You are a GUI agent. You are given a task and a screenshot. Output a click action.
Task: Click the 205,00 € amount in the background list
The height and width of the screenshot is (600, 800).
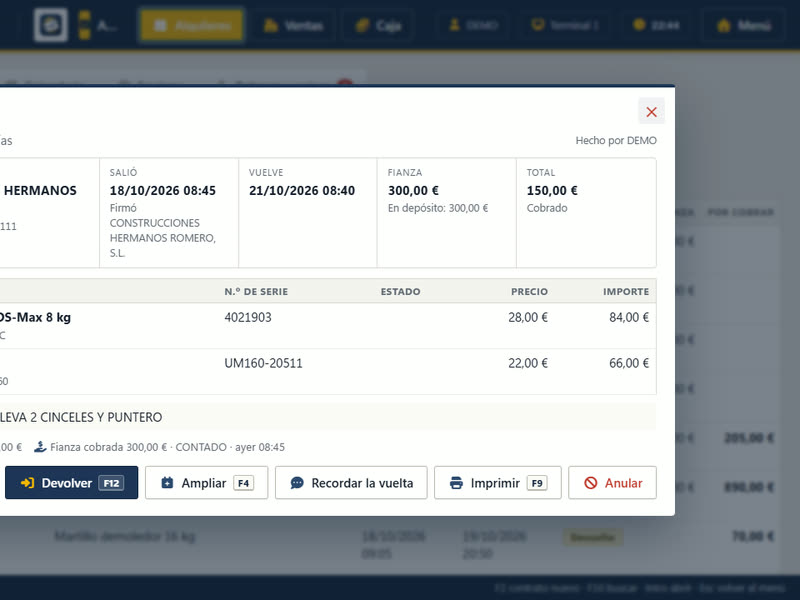coord(749,438)
